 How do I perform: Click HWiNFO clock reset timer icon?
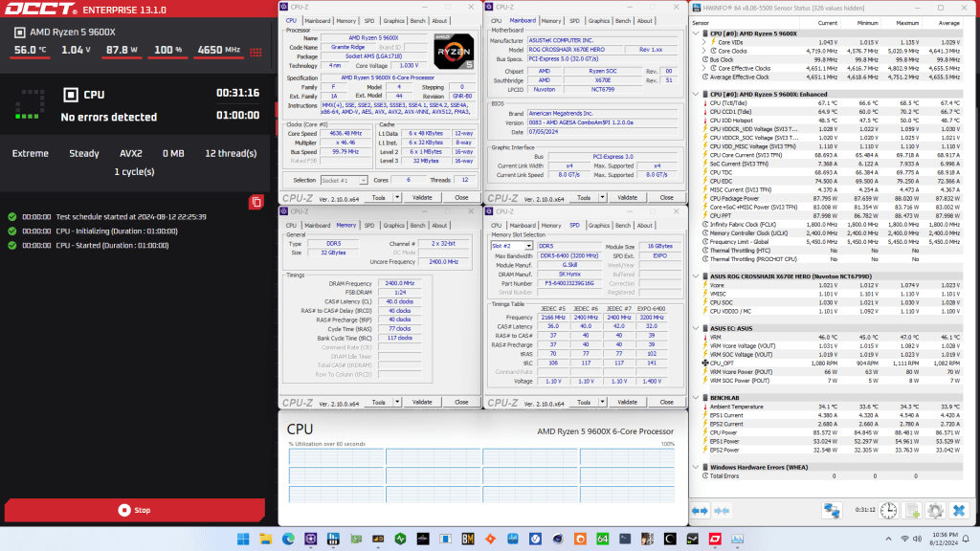coord(888,511)
